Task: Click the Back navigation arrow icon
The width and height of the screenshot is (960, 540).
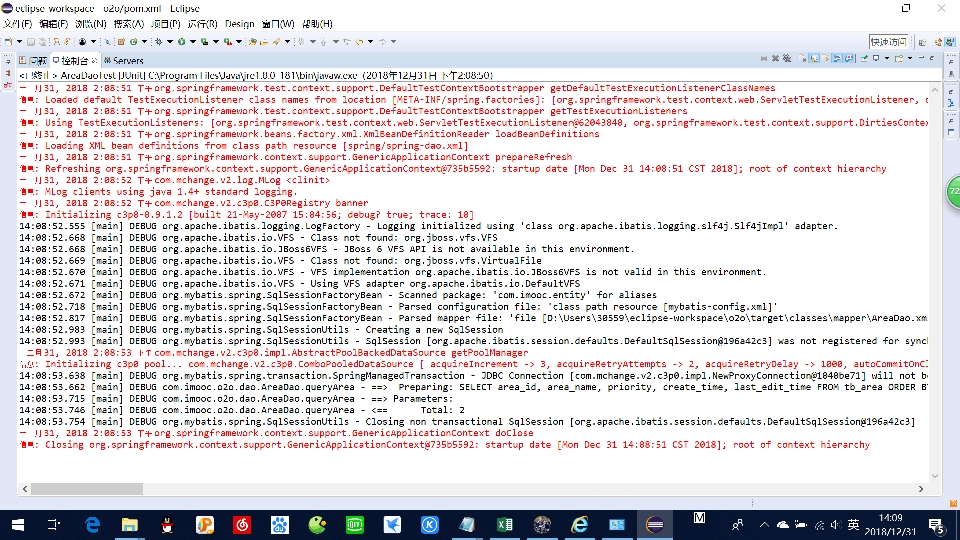Action: 359,42
